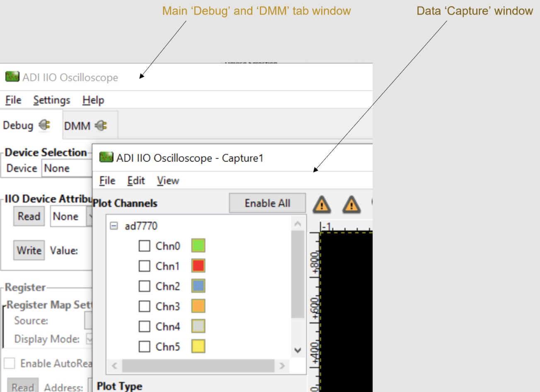Click the Write button in main window
The height and width of the screenshot is (392, 540).
click(x=29, y=250)
